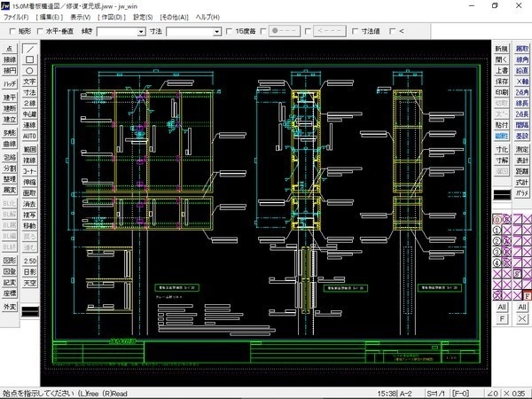Click the × button below the layer groups
This screenshot has width=532, height=399.
coord(522,319)
